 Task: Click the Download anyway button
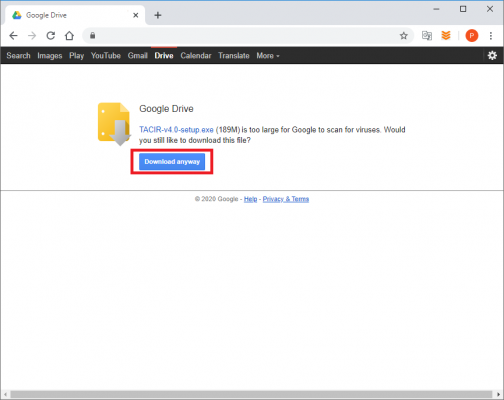click(172, 162)
